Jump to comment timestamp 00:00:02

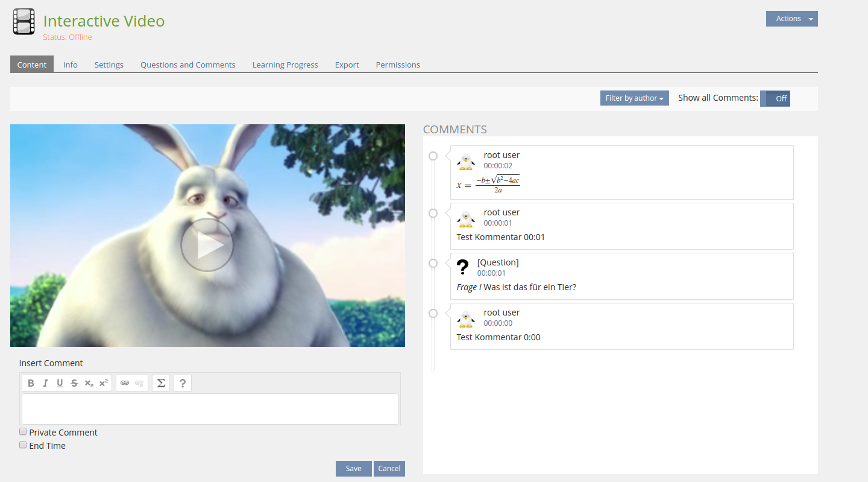[x=498, y=166]
